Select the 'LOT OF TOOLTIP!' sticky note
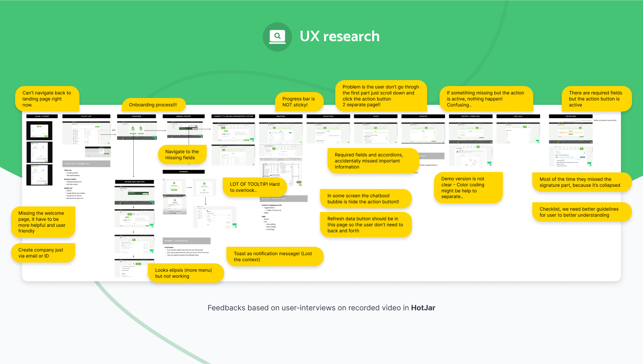The image size is (643, 364). pyautogui.click(x=255, y=187)
